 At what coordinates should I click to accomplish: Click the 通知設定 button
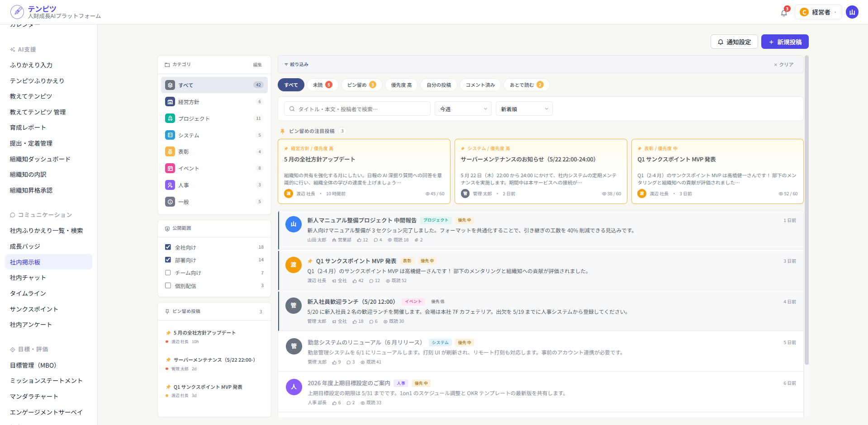click(734, 42)
